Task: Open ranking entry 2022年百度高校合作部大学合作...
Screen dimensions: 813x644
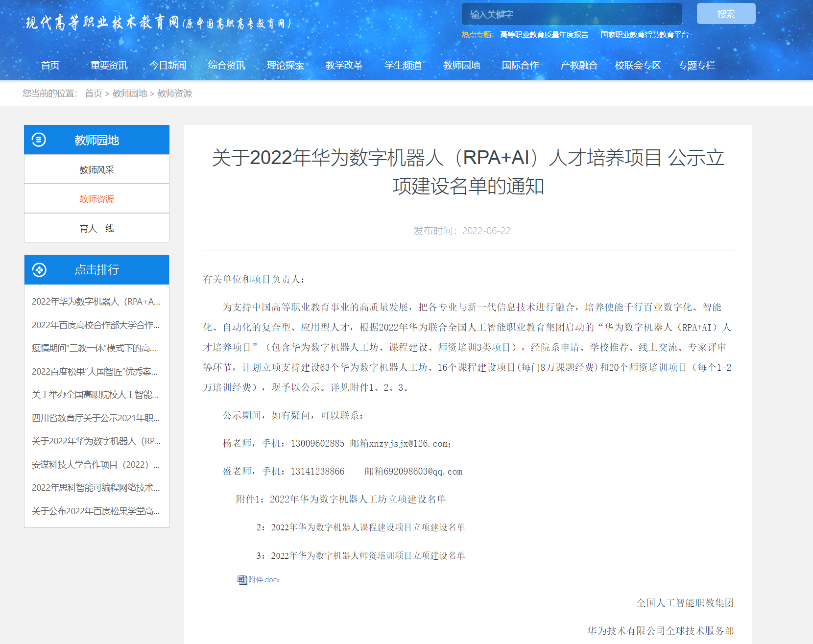Action: pos(96,325)
